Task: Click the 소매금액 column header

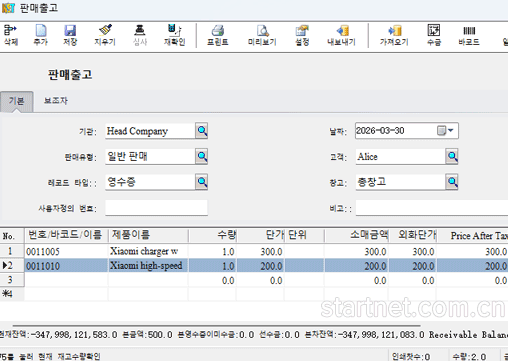Action: coord(356,235)
